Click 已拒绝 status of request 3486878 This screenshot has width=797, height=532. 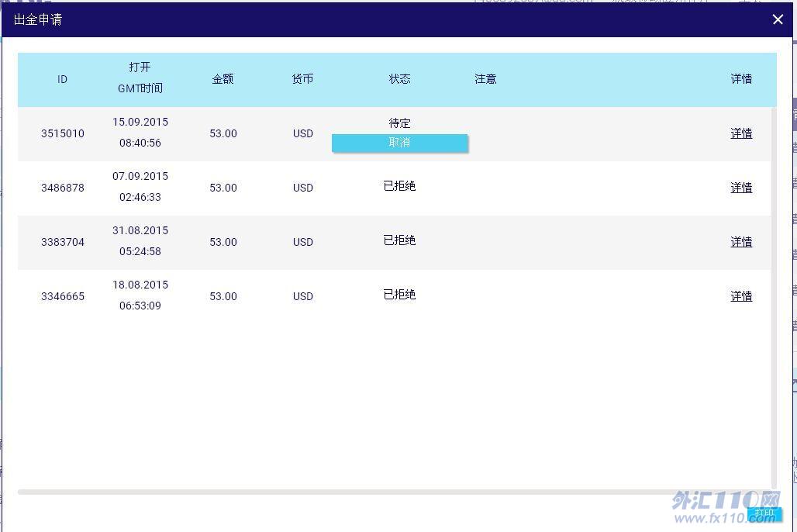pos(399,186)
